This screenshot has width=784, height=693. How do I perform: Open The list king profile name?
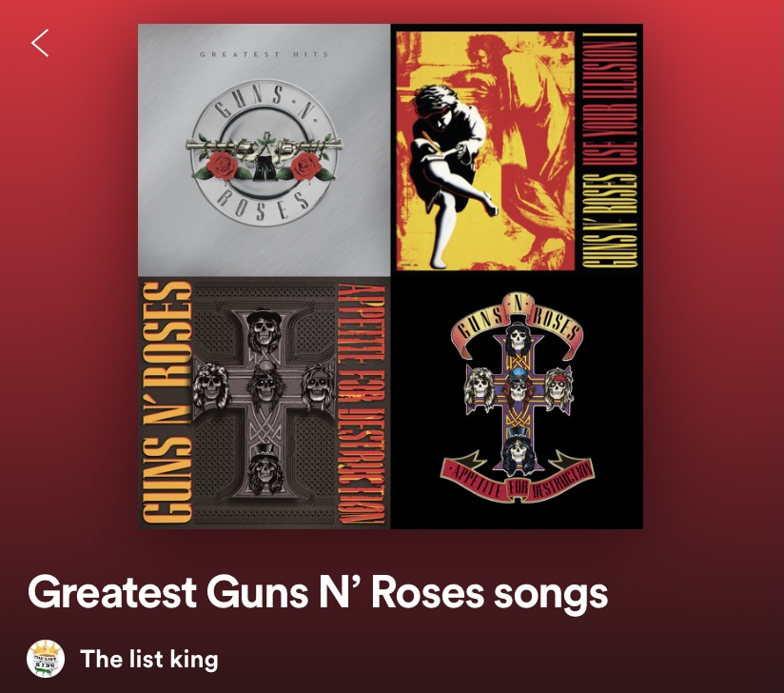pyautogui.click(x=149, y=659)
